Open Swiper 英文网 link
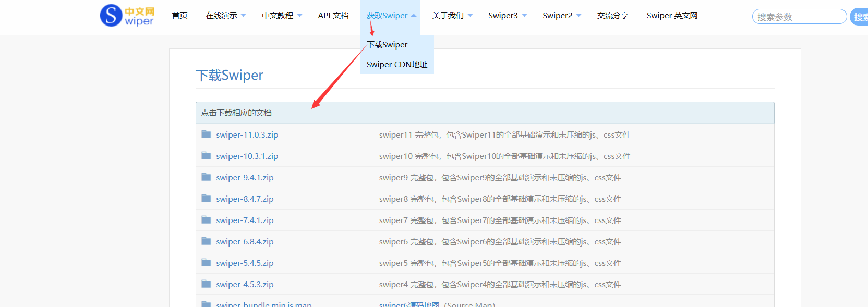The height and width of the screenshot is (307, 868). click(672, 16)
